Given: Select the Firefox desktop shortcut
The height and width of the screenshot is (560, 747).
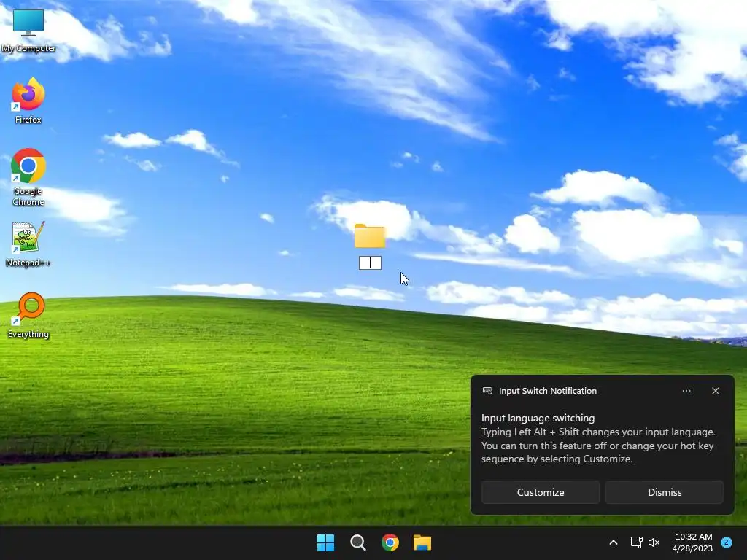Looking at the screenshot, I should [x=28, y=101].
